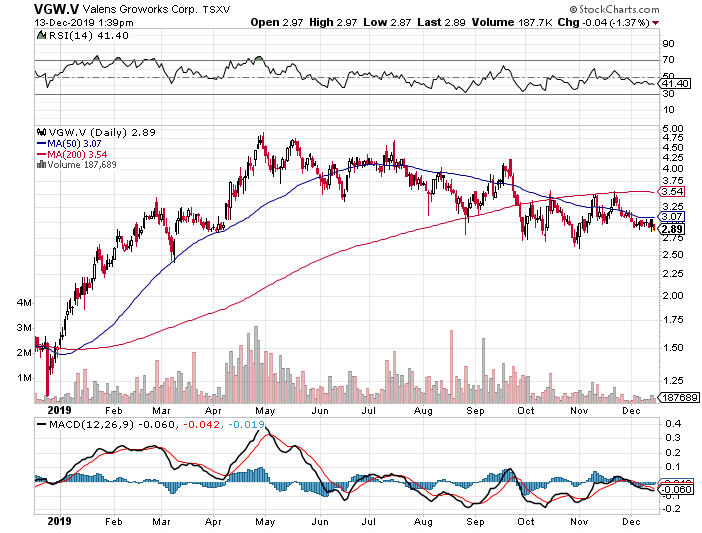Viewport: 702px width, 533px height.
Task: Click the MACD(12,26,9) legend label
Action: coord(91,424)
